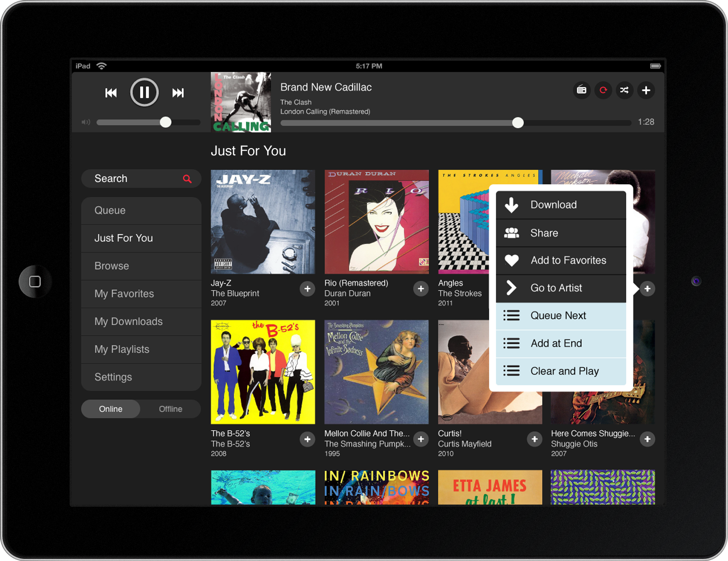This screenshot has width=728, height=561.
Task: Click the Brand New Cadillac song title
Action: (x=326, y=87)
